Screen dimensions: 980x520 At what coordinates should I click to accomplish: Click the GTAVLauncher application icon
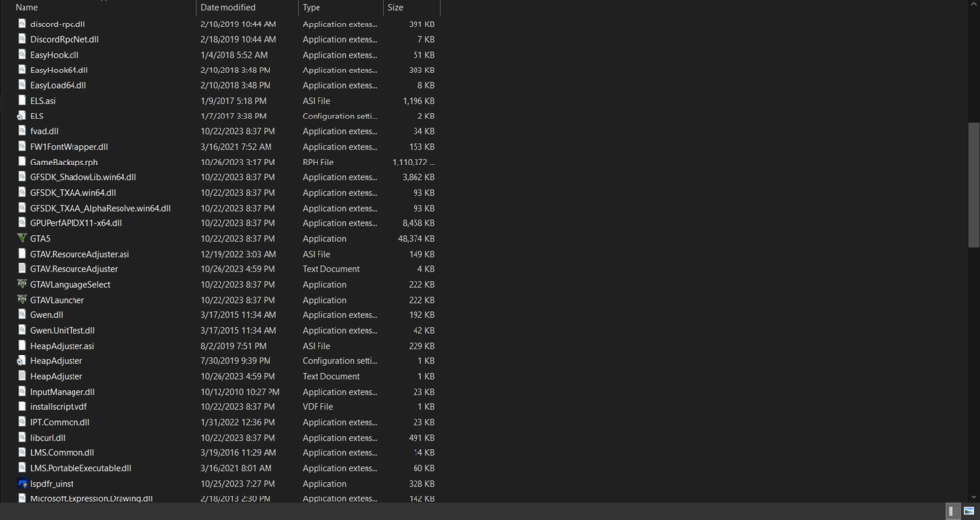point(22,300)
